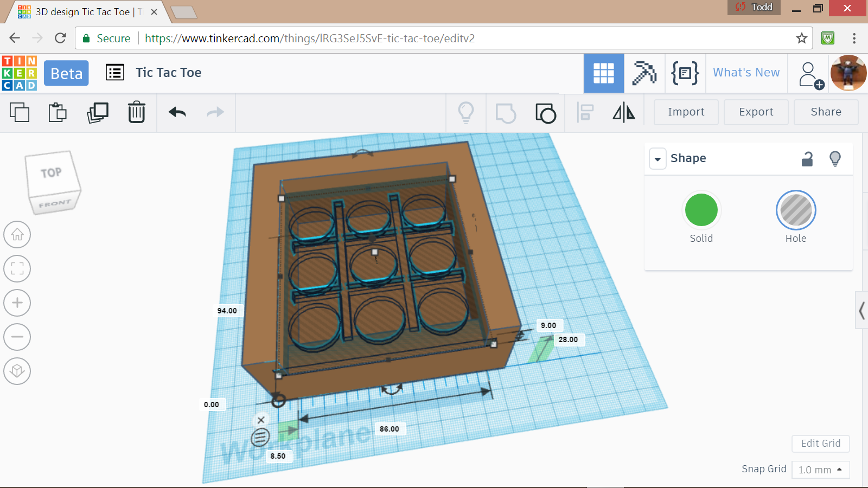Undo the last action
The image size is (868, 488).
(x=177, y=112)
